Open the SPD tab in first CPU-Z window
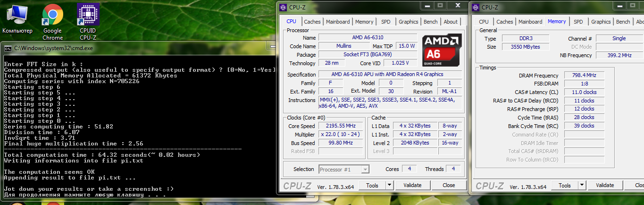 coord(386,22)
